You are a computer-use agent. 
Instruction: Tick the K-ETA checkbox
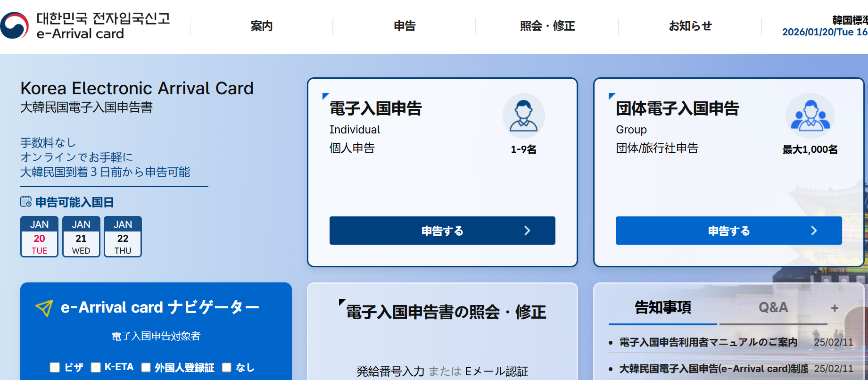tap(96, 367)
